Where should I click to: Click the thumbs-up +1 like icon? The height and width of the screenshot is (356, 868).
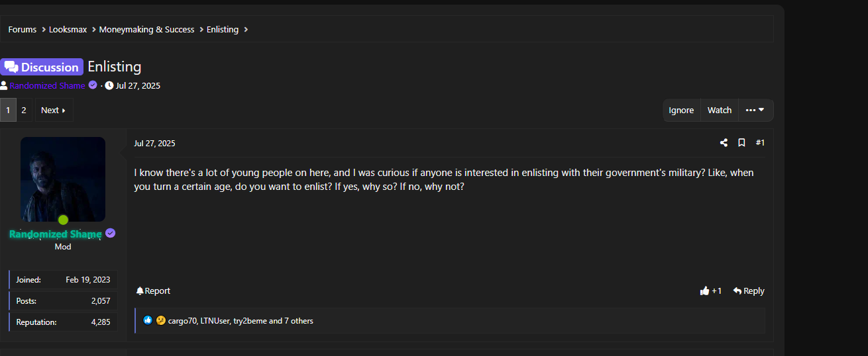(704, 291)
